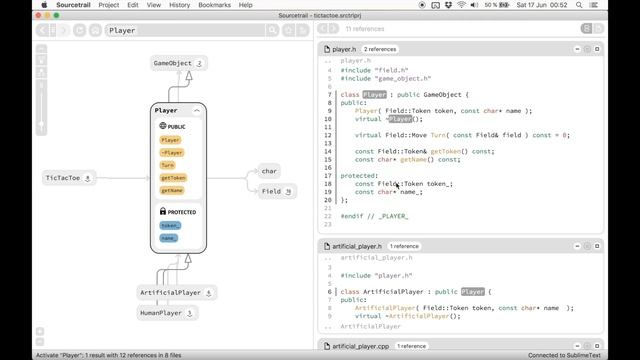The height and width of the screenshot is (360, 640).
Task: Go forward in navigation history
Action: (64, 30)
